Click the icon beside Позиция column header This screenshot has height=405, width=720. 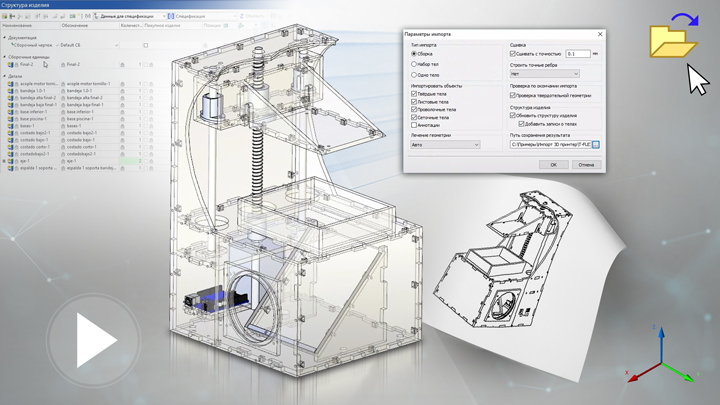[225, 26]
